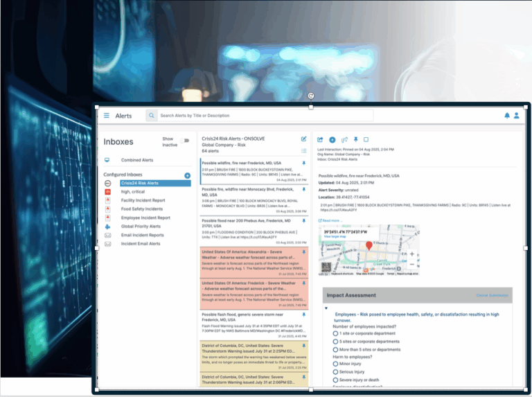Screen dimensions: 532x397
Task: Click the search magnifier icon
Action: (151, 116)
